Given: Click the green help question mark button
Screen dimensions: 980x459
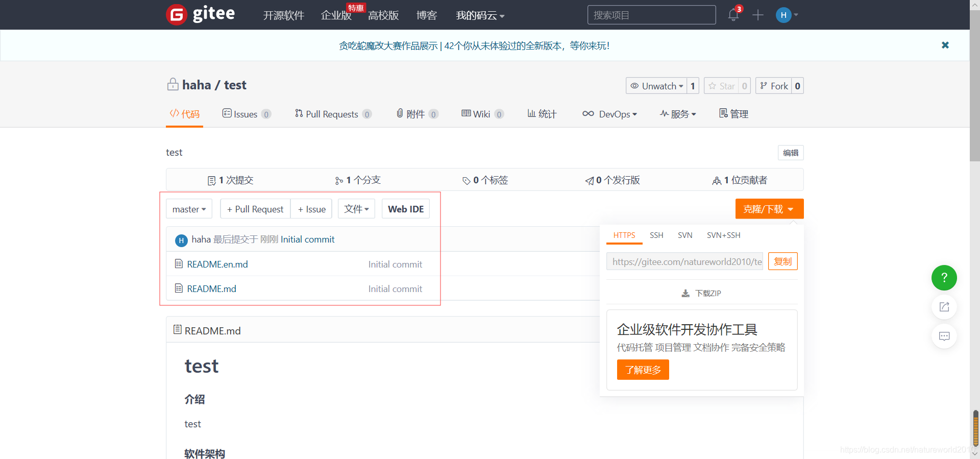Looking at the screenshot, I should click(x=944, y=278).
